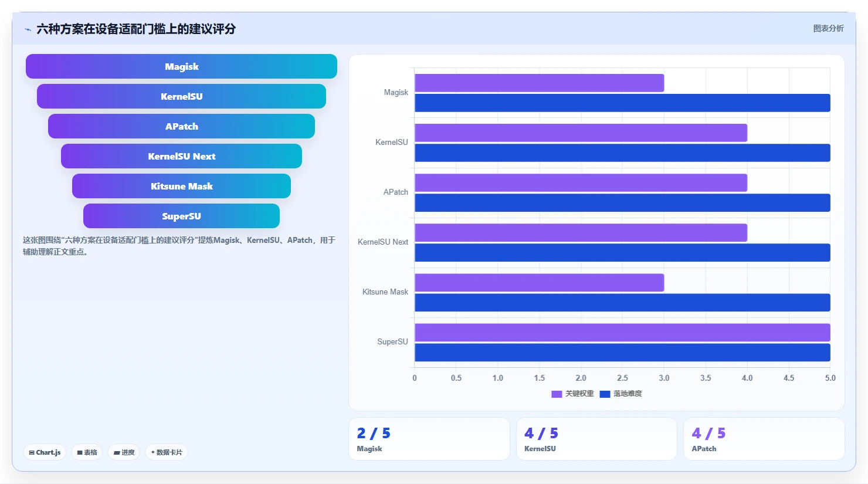Select the SuperSU funnel bar
Screen dimensions: 868x484
[x=181, y=216]
